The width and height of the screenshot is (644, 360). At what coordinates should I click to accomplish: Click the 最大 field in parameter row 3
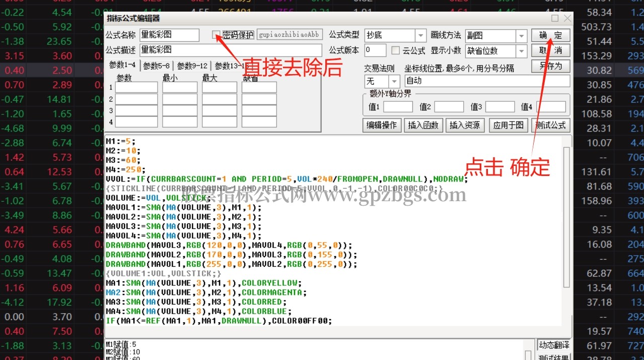(220, 110)
